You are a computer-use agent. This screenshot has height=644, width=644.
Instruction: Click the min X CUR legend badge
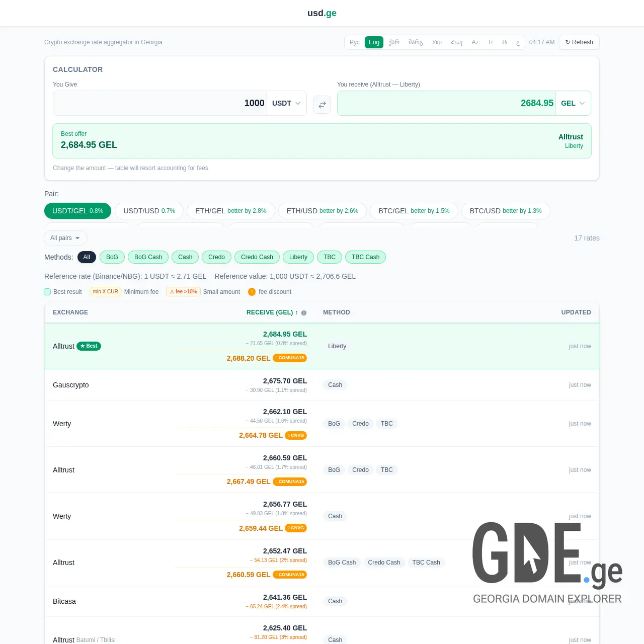pos(105,292)
